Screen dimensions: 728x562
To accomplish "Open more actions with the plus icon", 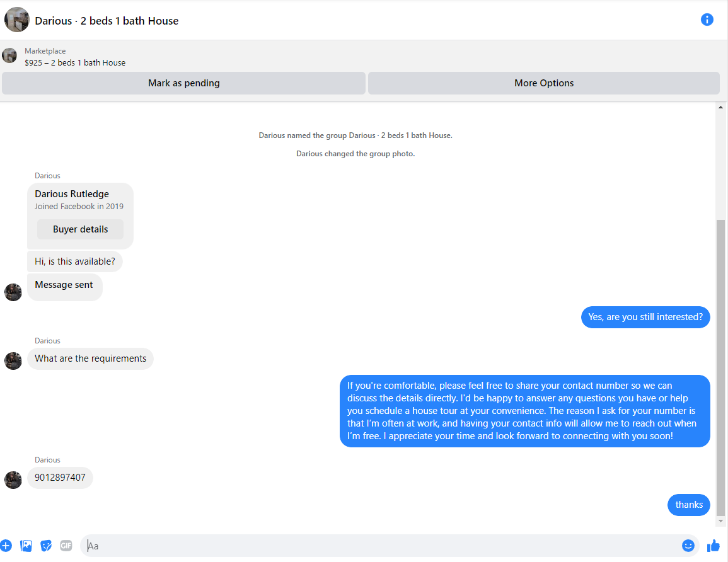I will pos(6,546).
